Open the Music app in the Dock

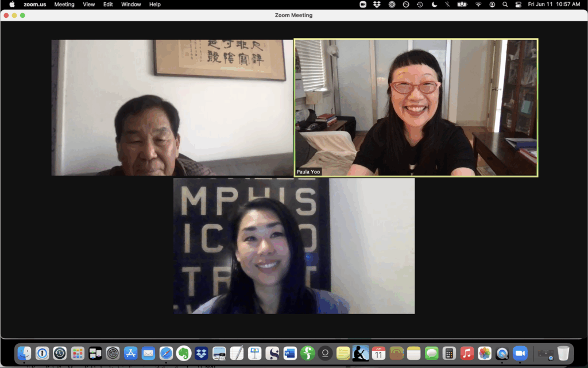(467, 353)
